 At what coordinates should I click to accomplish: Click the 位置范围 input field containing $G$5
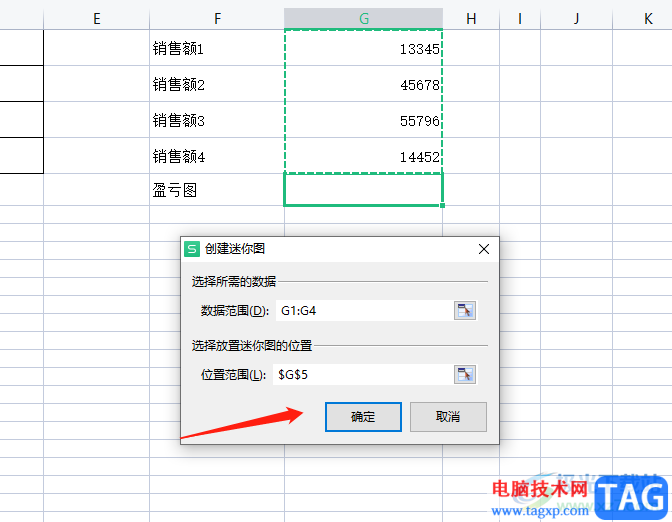click(363, 375)
